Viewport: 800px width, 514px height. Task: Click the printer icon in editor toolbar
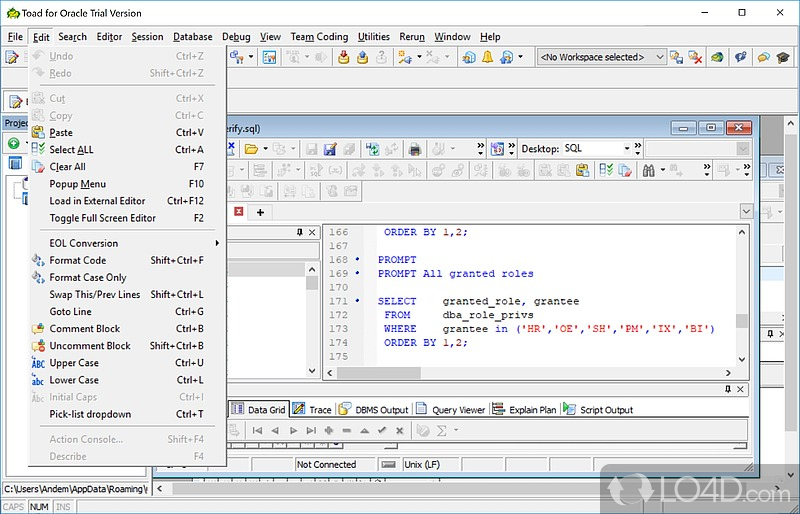click(x=414, y=149)
